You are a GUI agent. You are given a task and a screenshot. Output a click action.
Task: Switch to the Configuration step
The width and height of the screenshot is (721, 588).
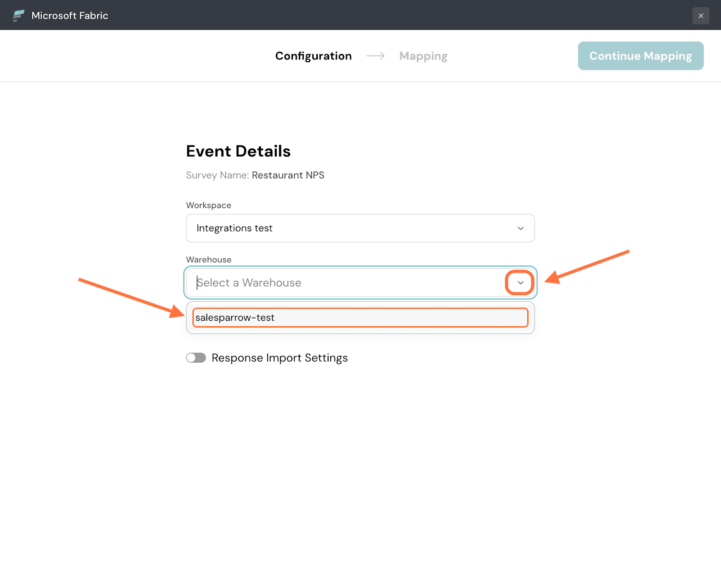[x=313, y=56]
